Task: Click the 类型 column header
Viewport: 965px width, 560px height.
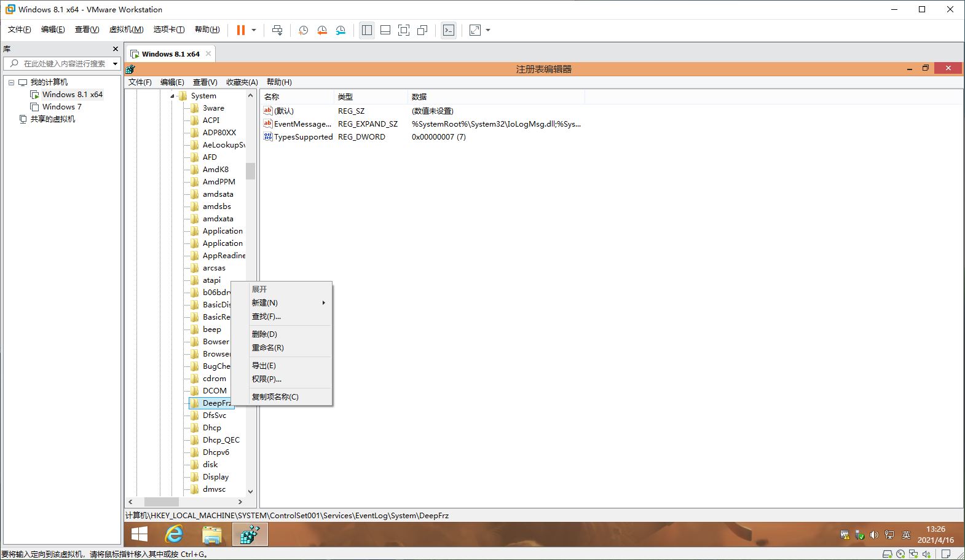Action: [371, 97]
